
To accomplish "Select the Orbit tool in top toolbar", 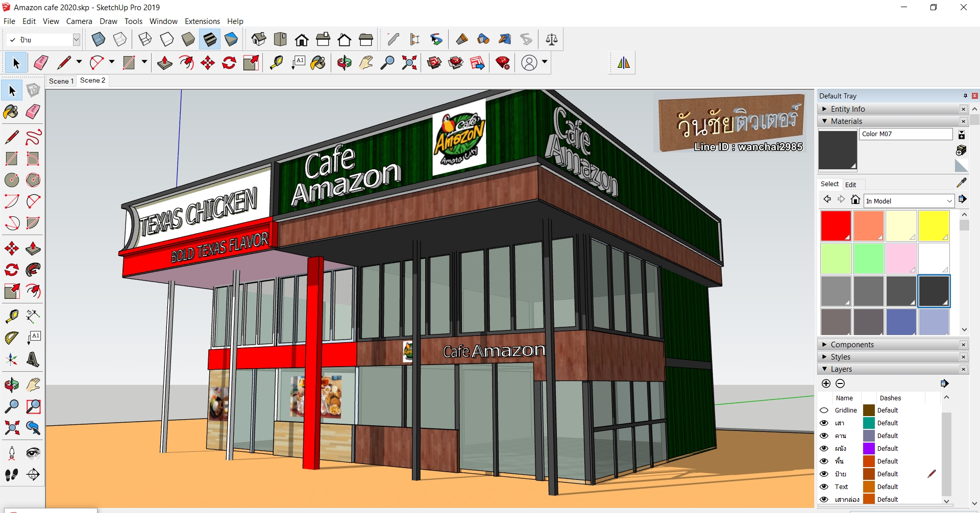I will click(x=345, y=63).
